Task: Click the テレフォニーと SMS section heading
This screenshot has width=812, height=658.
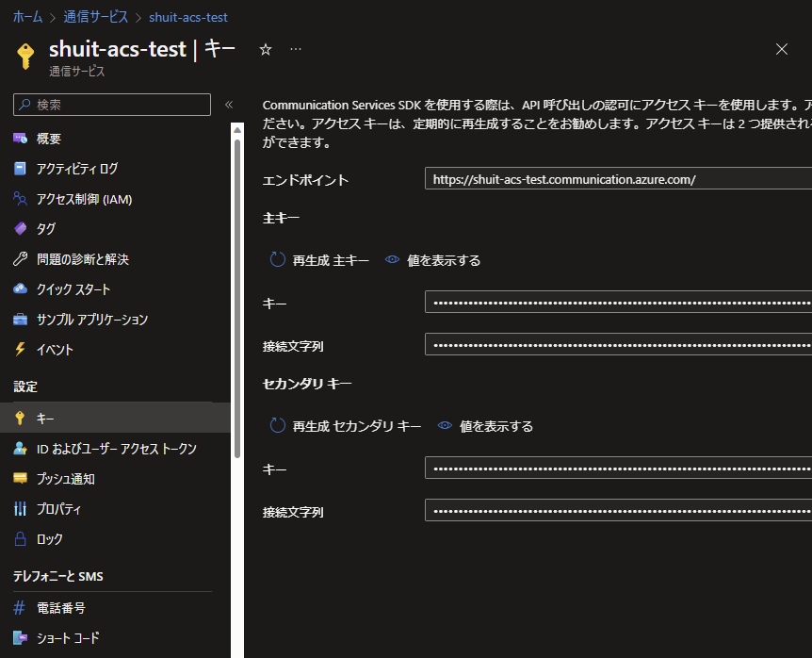Action: pyautogui.click(x=58, y=576)
